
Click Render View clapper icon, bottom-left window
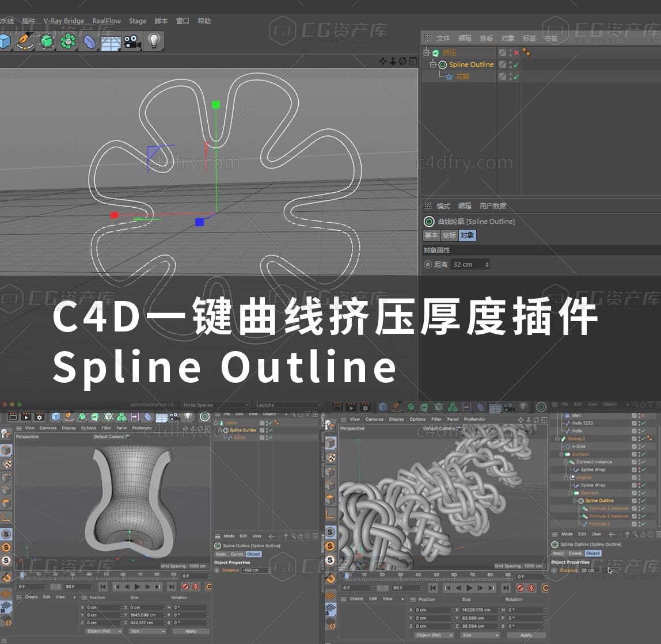(x=13, y=417)
